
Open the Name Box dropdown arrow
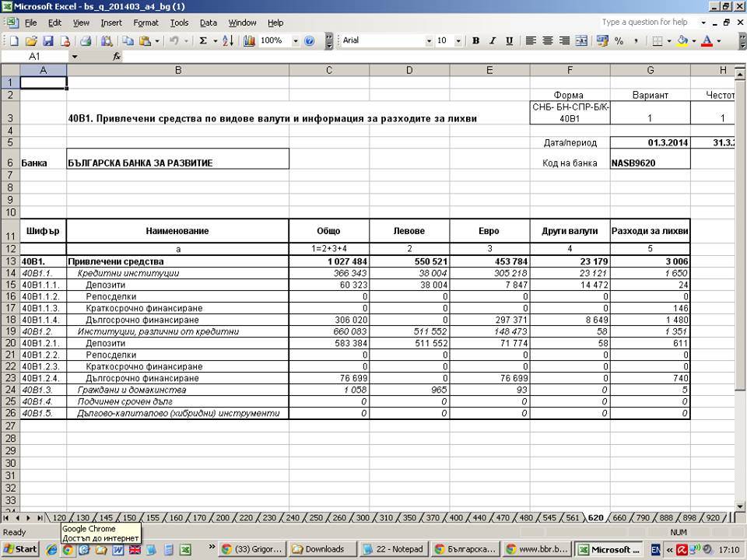click(x=75, y=57)
